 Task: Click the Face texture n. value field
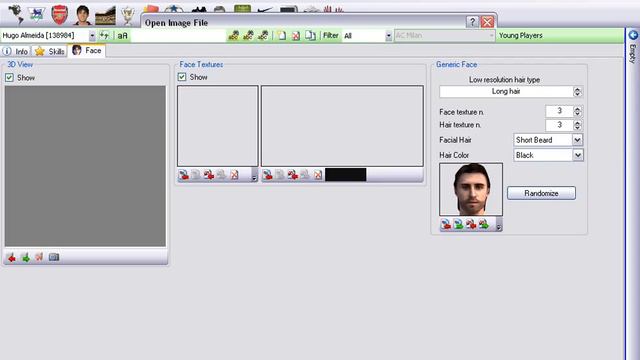point(559,111)
